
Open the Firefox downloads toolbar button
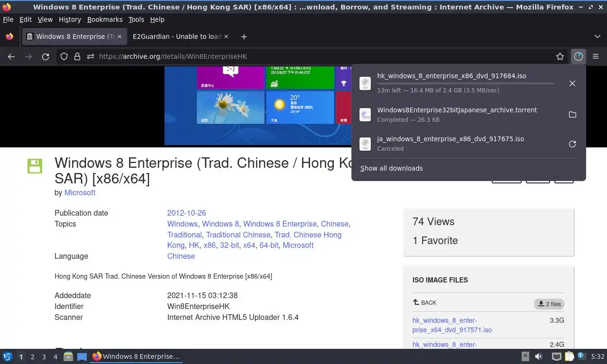578,56
